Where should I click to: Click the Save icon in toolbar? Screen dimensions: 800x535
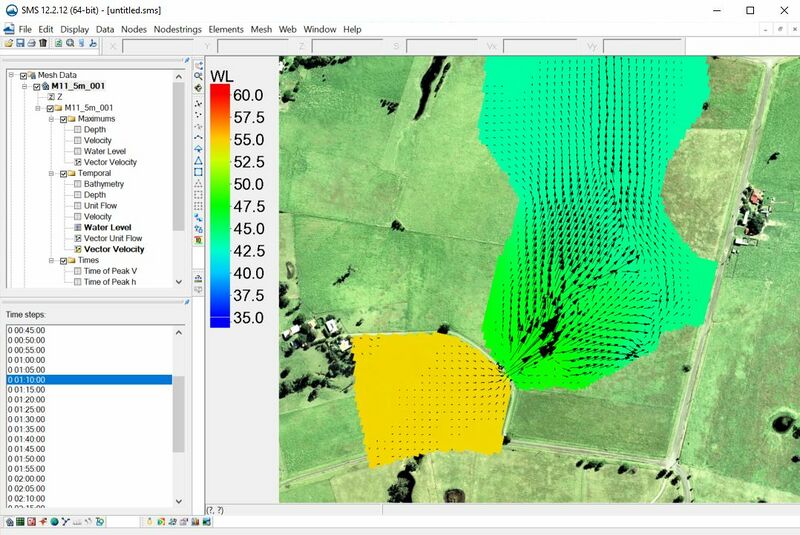coord(20,43)
